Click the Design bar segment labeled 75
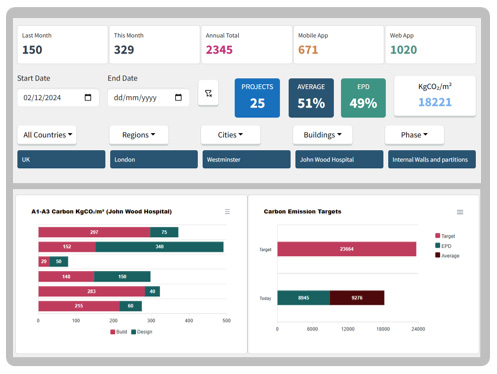 (164, 232)
